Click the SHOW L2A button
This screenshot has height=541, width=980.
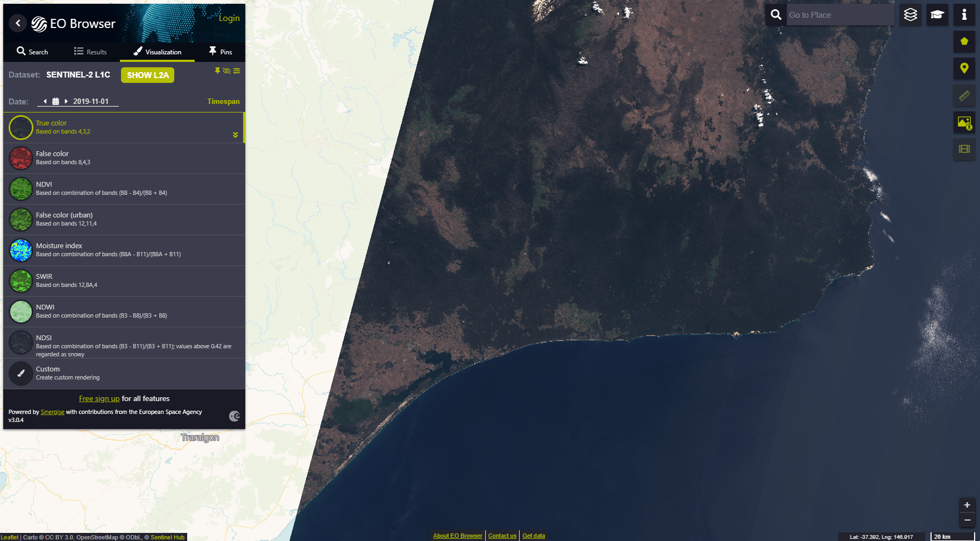[147, 75]
